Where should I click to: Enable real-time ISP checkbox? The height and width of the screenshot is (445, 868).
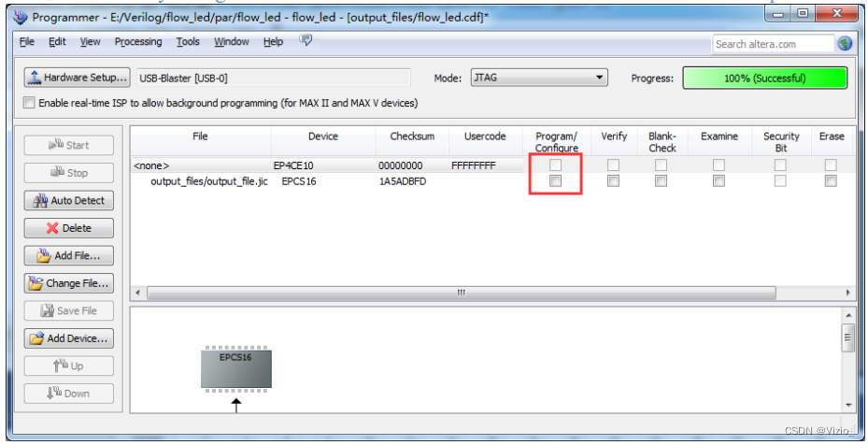[x=29, y=103]
